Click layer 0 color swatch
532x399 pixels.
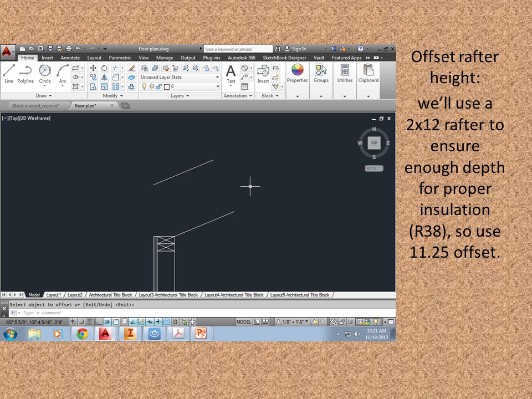point(167,87)
